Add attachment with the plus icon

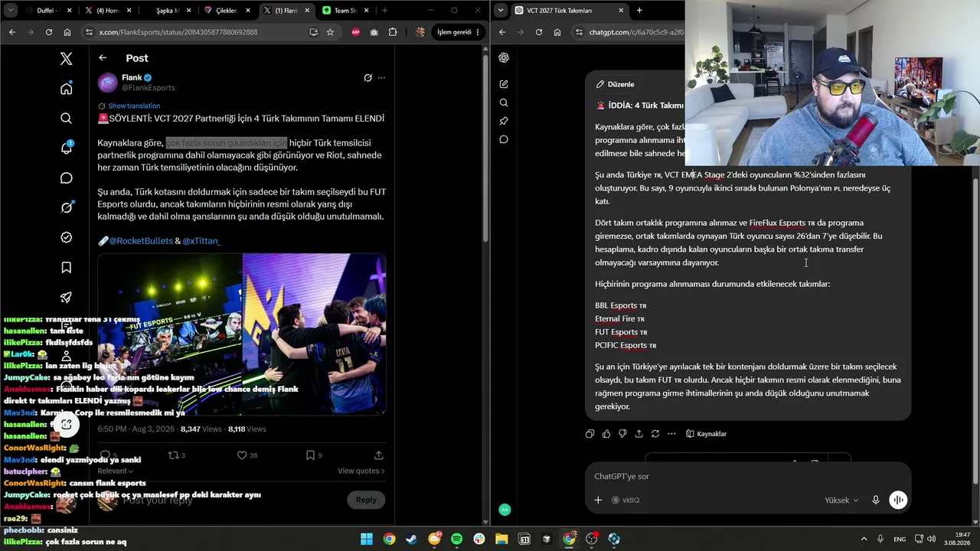(x=598, y=500)
